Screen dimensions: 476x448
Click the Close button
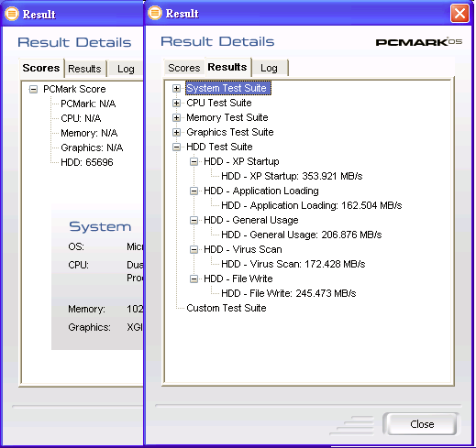click(422, 424)
